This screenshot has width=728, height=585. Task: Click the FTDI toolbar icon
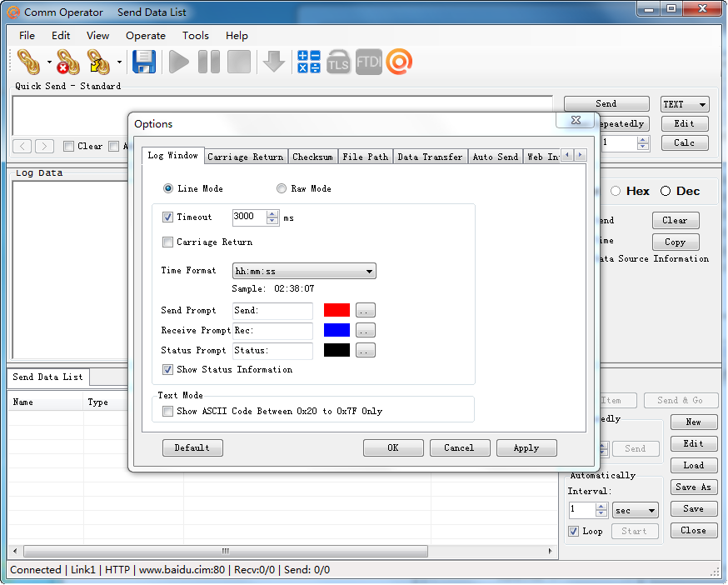pyautogui.click(x=369, y=62)
